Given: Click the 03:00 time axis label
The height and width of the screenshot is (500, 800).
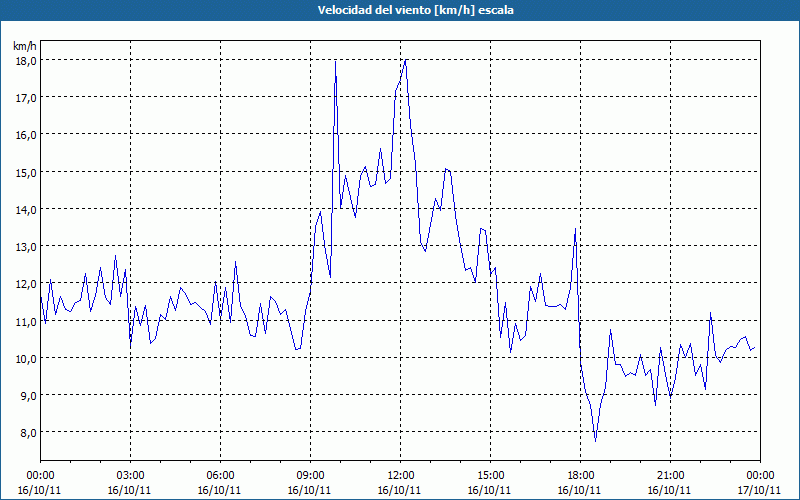Looking at the screenshot, I should (130, 476).
